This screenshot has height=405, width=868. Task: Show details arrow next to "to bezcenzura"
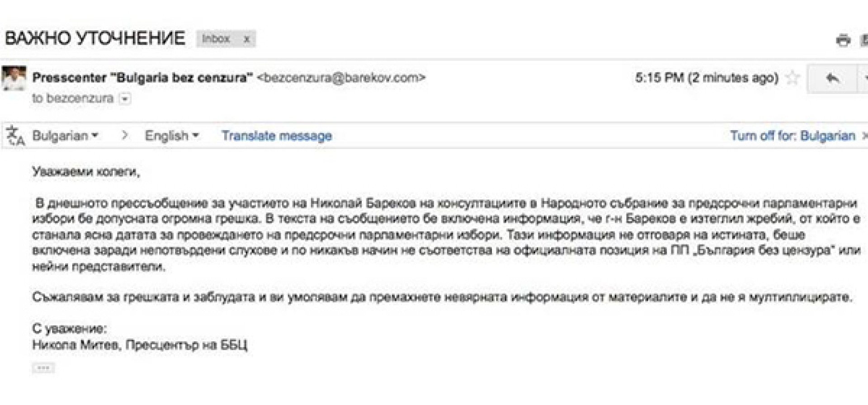tap(126, 99)
